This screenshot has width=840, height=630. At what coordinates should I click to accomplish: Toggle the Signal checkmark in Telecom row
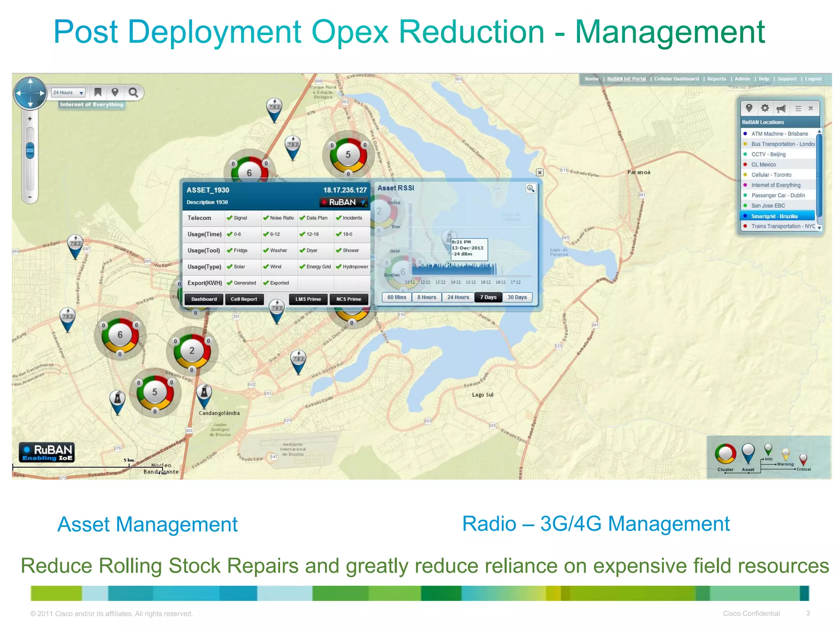230,218
